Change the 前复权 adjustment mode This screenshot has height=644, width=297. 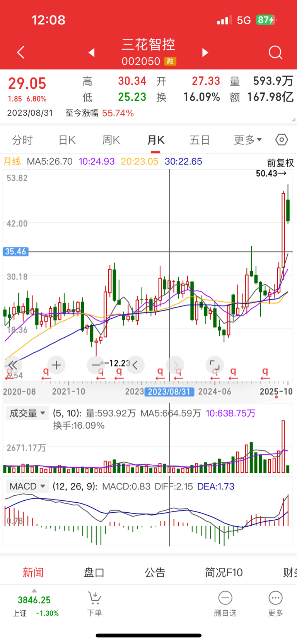click(280, 163)
